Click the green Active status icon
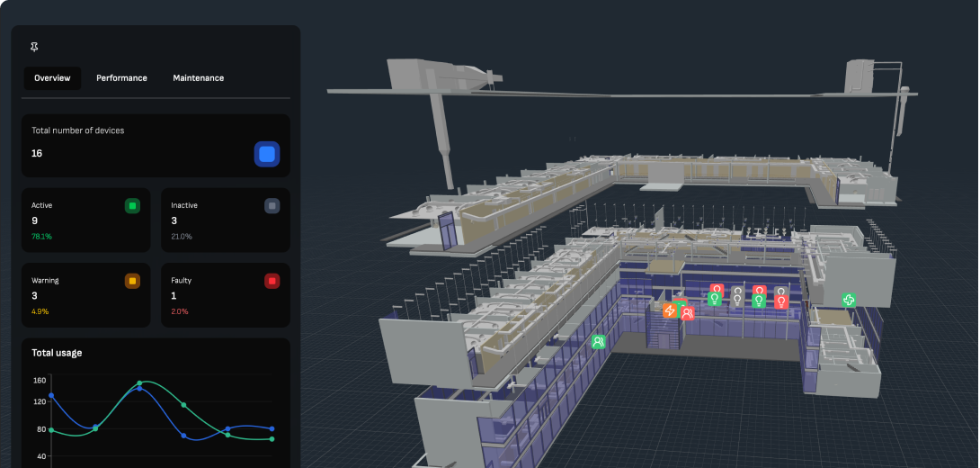Image resolution: width=980 pixels, height=468 pixels. pyautogui.click(x=132, y=205)
